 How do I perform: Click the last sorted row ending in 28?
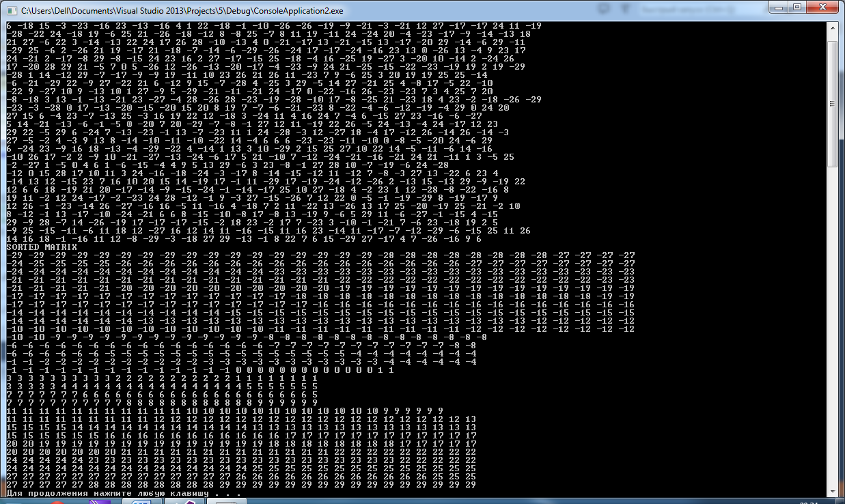pyautogui.click(x=241, y=485)
